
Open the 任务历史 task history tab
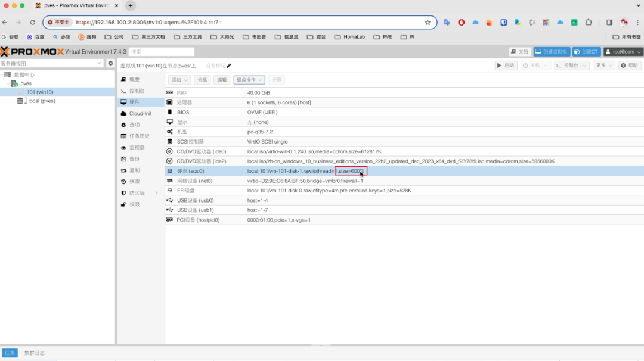coord(141,136)
